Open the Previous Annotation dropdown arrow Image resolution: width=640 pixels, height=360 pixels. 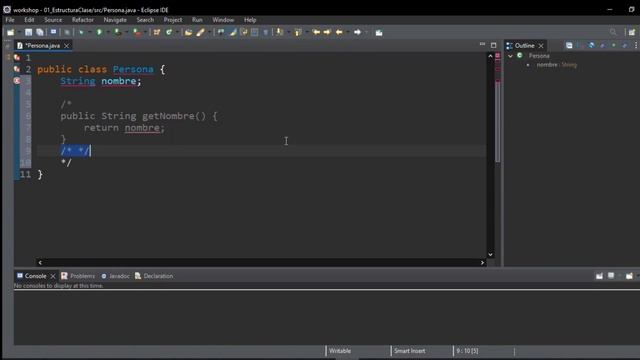coord(307,32)
